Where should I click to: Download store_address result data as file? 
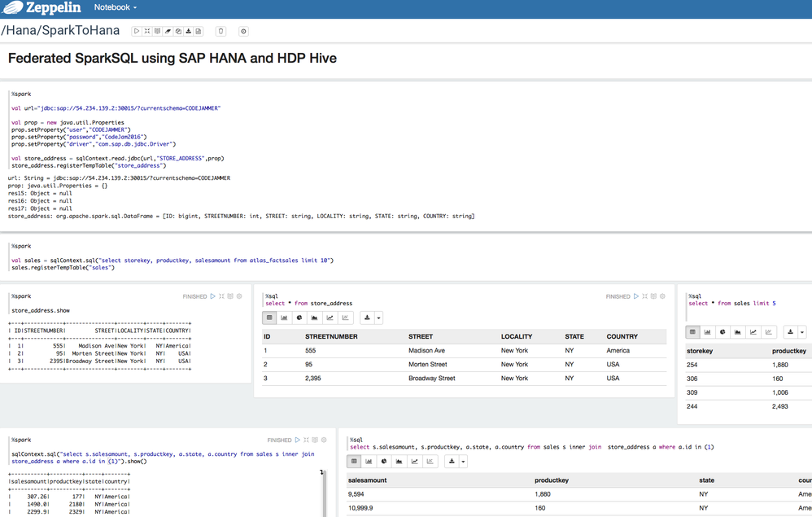tap(367, 318)
